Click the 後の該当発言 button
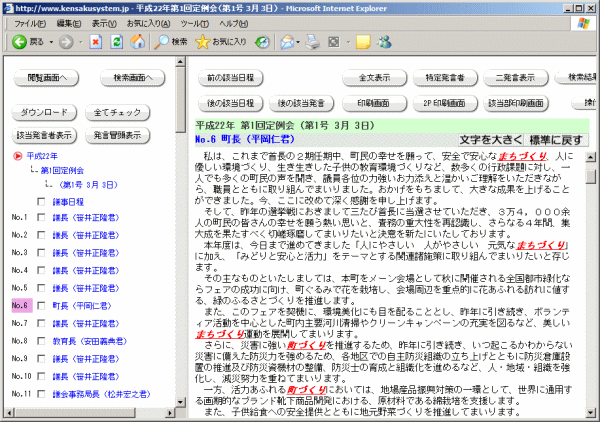 [301, 103]
